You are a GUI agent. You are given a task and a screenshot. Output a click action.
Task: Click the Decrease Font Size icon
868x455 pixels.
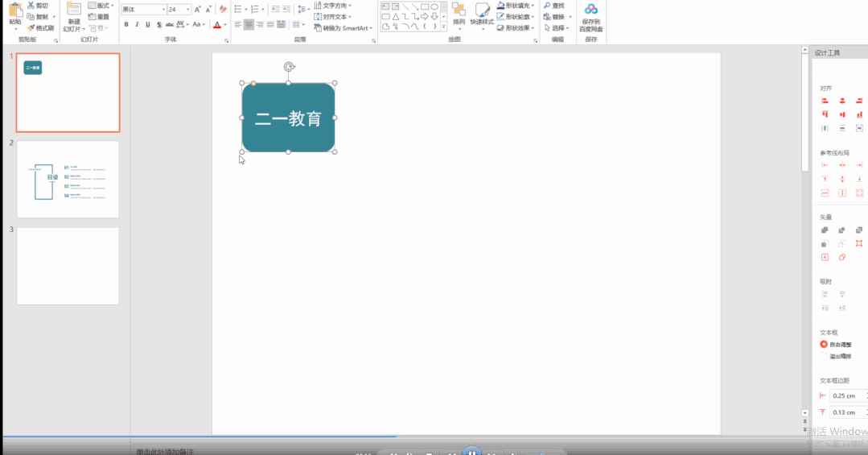pos(208,10)
